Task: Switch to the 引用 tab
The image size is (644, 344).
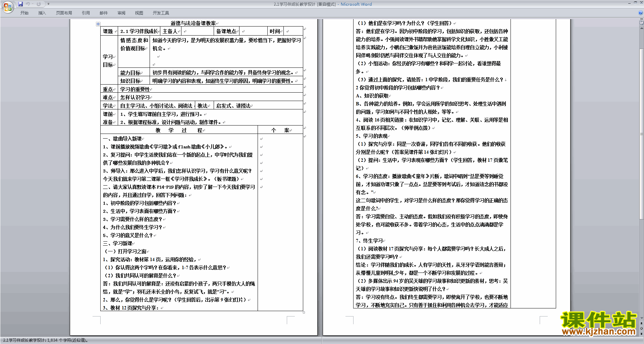Action: [86, 13]
